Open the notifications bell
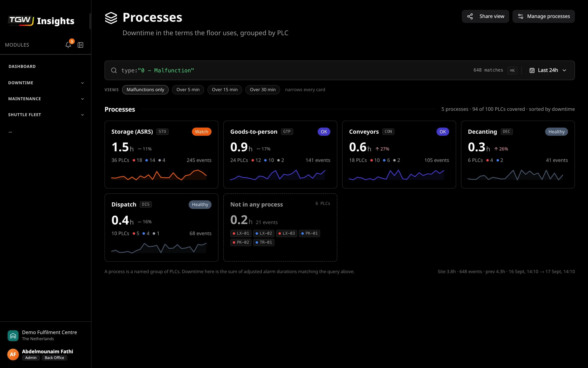 (68, 45)
